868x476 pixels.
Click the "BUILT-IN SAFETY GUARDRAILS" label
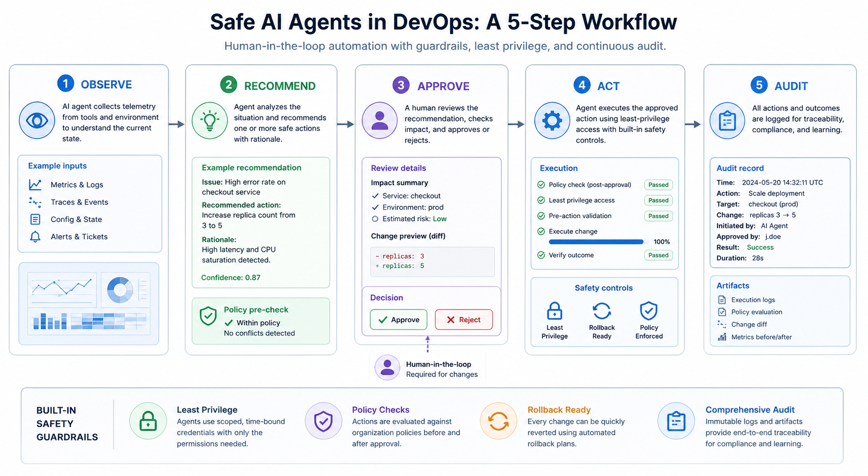click(x=67, y=424)
